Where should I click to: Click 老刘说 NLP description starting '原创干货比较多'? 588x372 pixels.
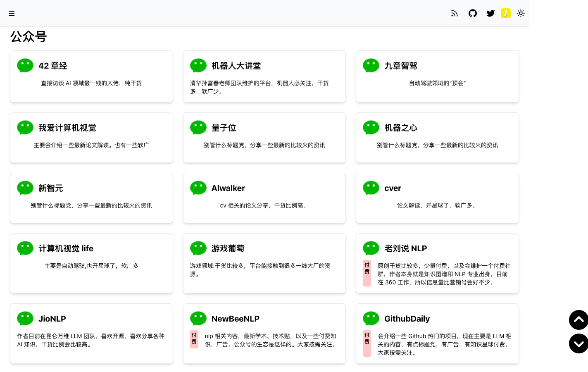pyautogui.click(x=444, y=274)
